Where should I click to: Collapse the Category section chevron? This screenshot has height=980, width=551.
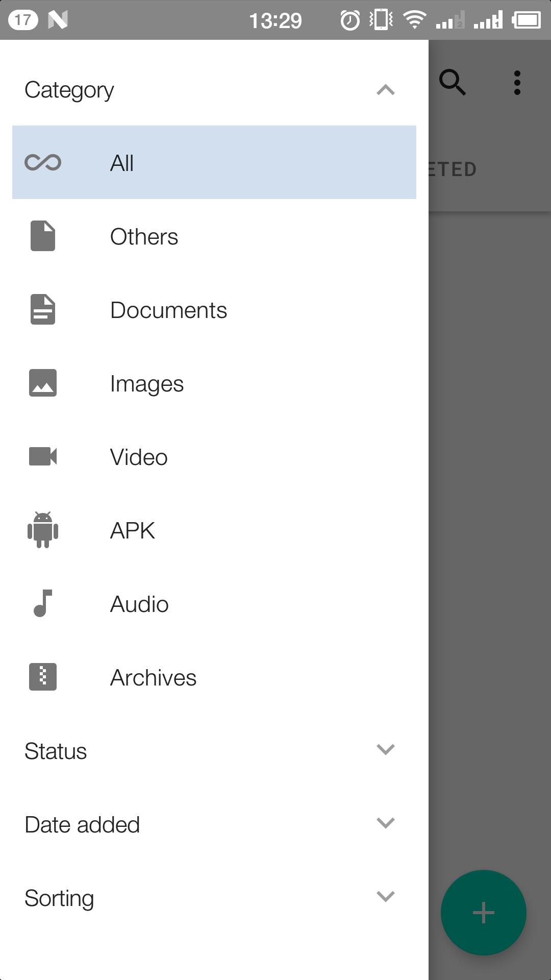click(386, 90)
